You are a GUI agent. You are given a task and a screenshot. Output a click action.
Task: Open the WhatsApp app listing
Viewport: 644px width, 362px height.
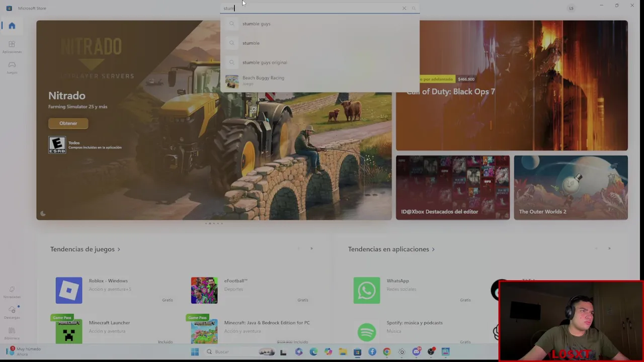coord(413,290)
